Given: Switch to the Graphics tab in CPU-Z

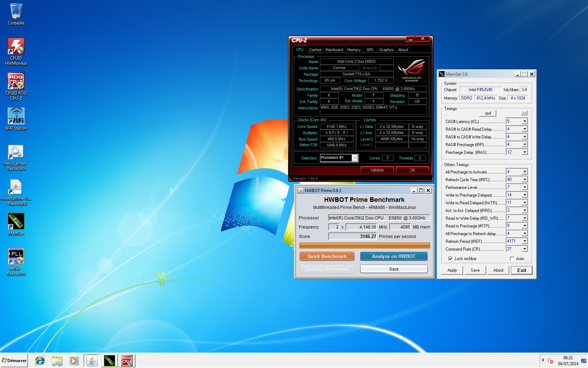Looking at the screenshot, I should [x=386, y=50].
